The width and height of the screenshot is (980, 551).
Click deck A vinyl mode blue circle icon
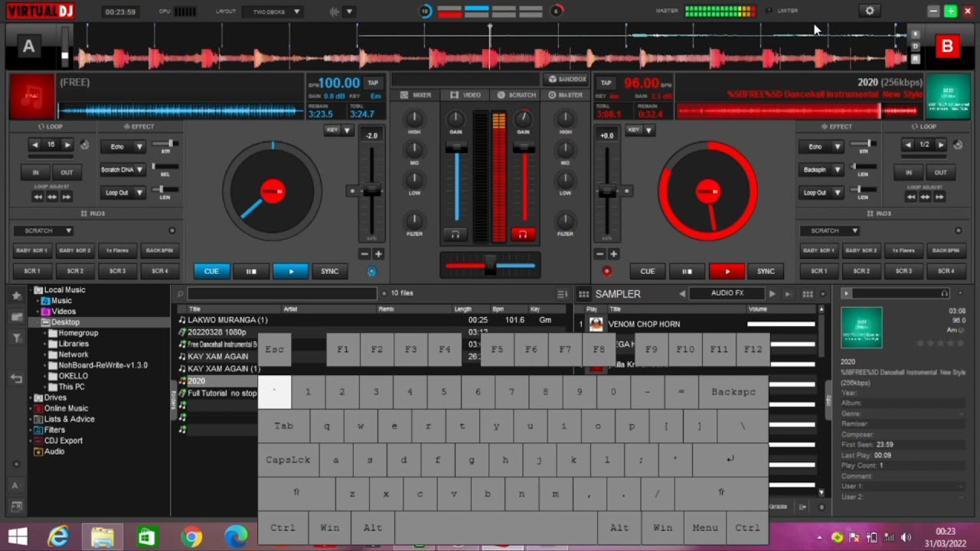point(372,271)
